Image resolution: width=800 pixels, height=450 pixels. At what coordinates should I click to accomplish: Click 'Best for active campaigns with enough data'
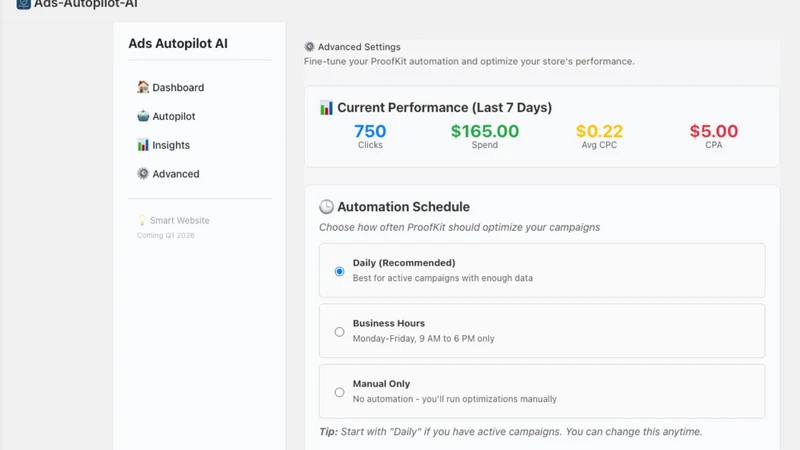point(443,278)
